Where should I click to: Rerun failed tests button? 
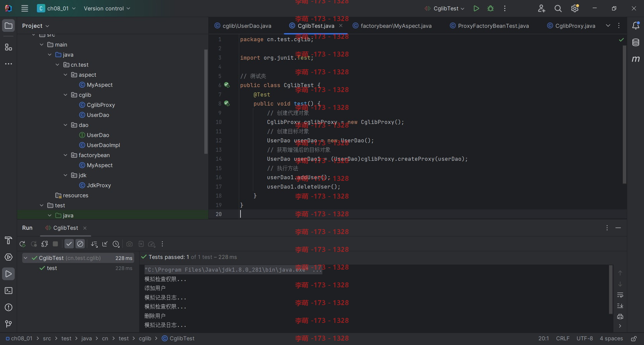click(x=34, y=244)
